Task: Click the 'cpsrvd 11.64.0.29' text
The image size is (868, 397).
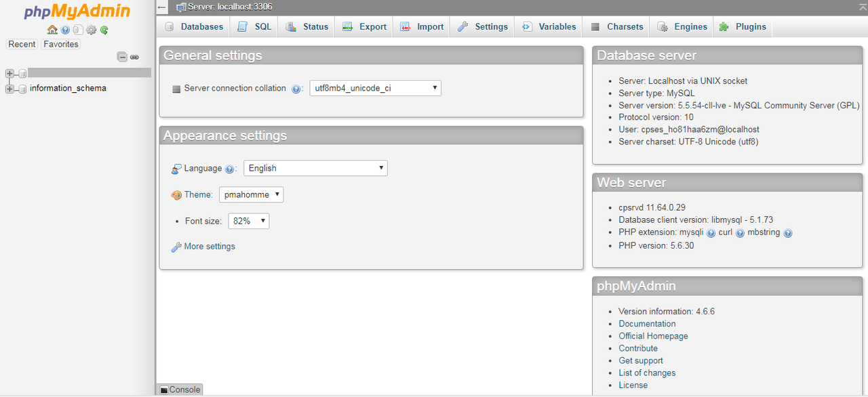Action: [652, 208]
